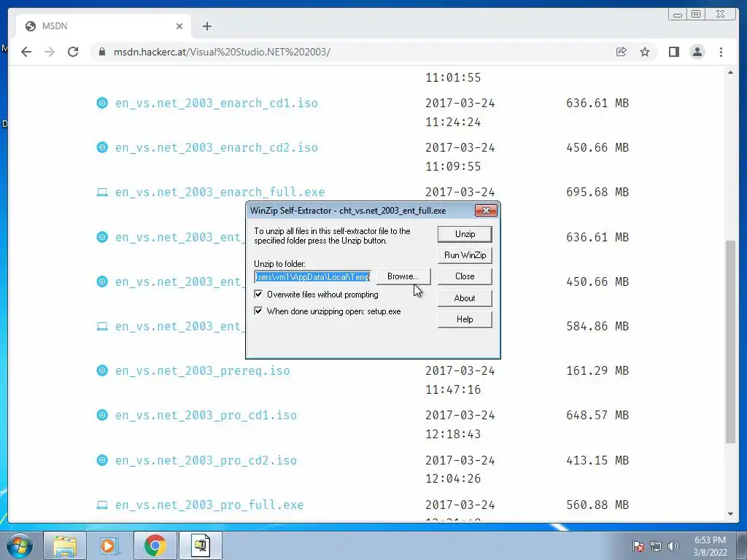This screenshot has height=560, width=747.
Task: Click disc icon beside prereq.iso
Action: click(102, 370)
